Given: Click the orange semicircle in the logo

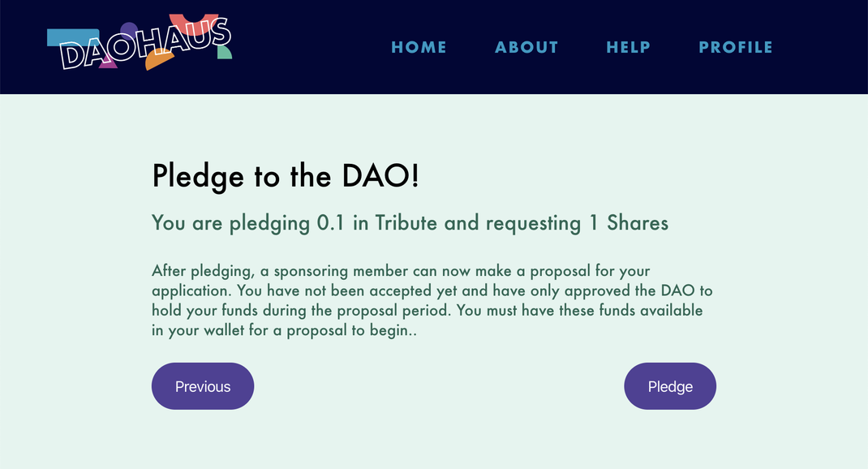Looking at the screenshot, I should pos(159,60).
